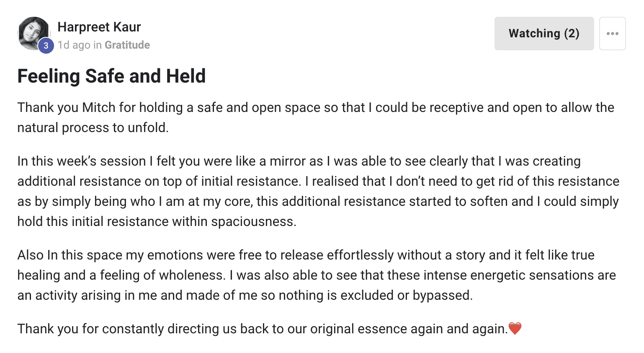This screenshot has height=353, width=644.
Task: Click the line starting "Also In this space"
Action: coord(306,255)
